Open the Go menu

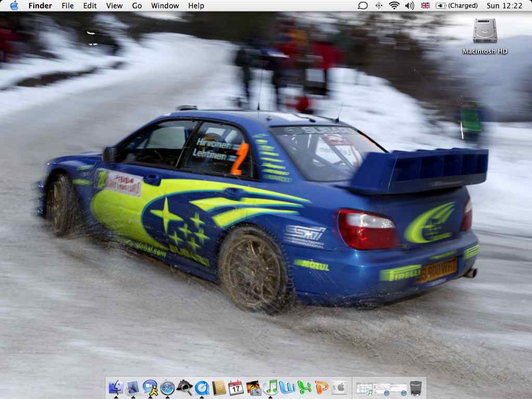click(137, 6)
